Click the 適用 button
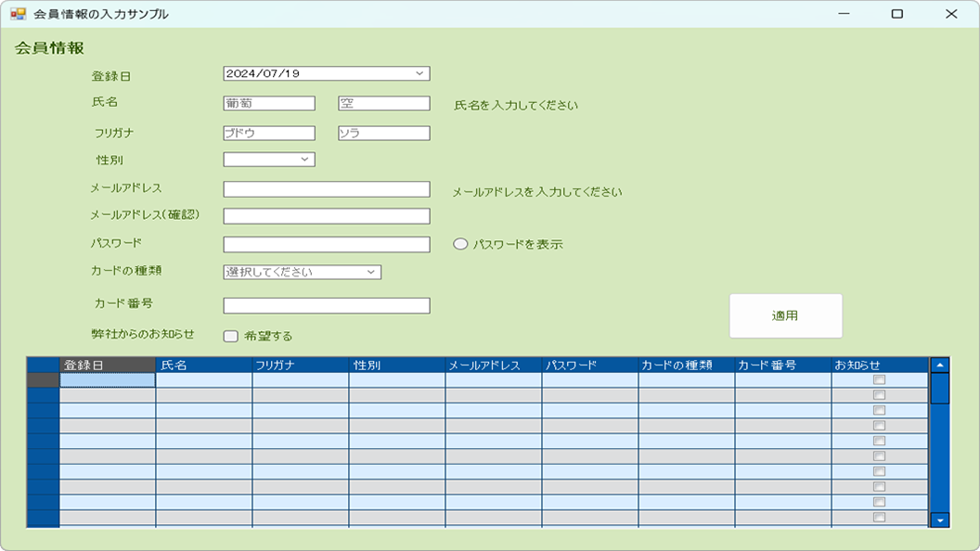Screen dimensions: 980x551 (x=786, y=316)
